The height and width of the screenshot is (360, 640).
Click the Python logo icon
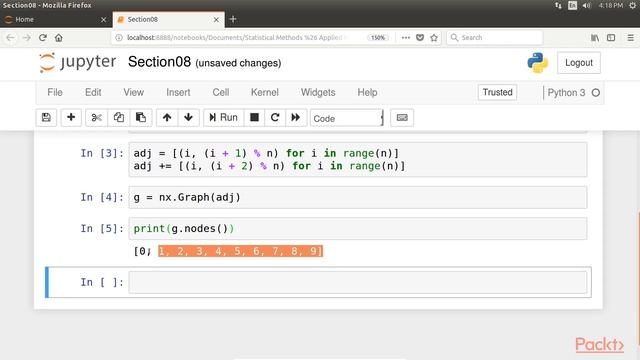(538, 63)
